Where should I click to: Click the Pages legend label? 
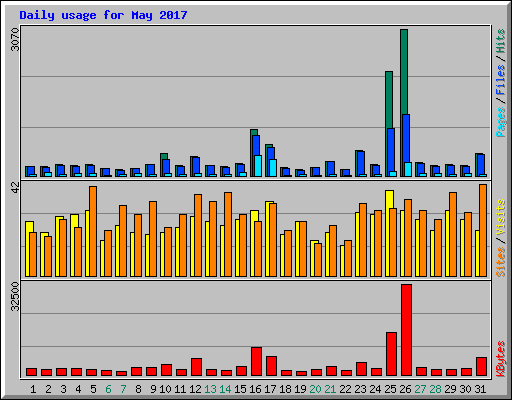[500, 122]
